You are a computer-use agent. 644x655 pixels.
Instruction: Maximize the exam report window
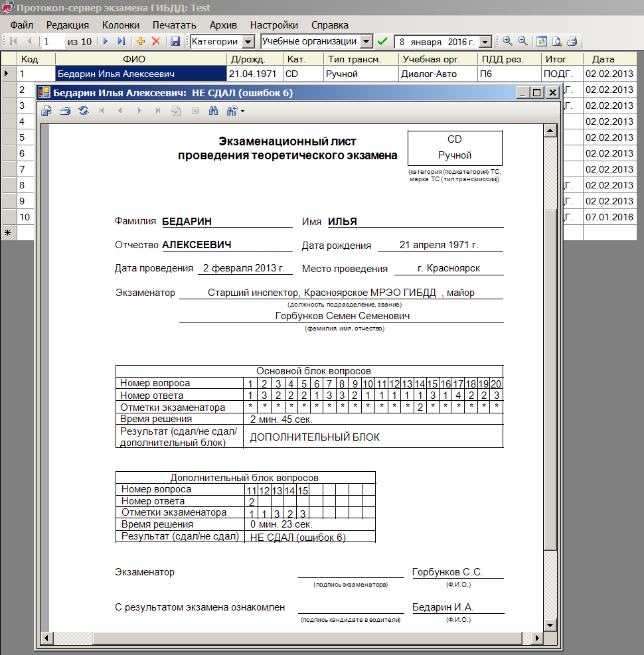537,92
